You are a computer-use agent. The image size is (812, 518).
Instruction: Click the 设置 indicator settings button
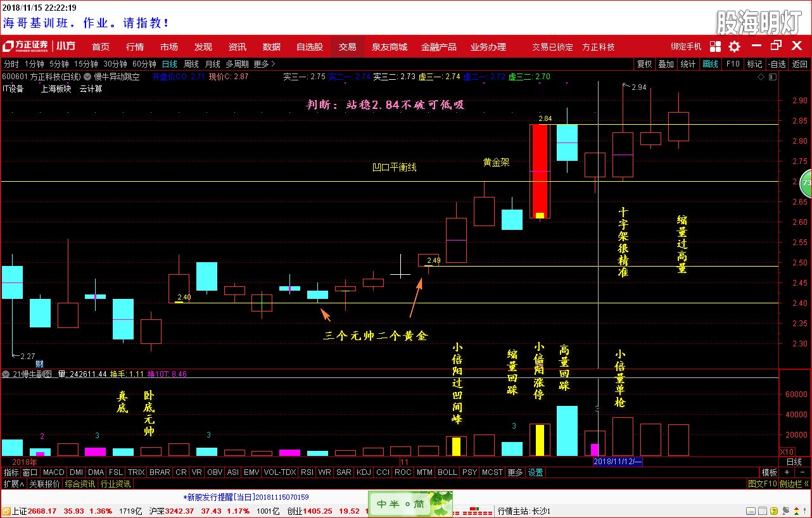point(536,472)
